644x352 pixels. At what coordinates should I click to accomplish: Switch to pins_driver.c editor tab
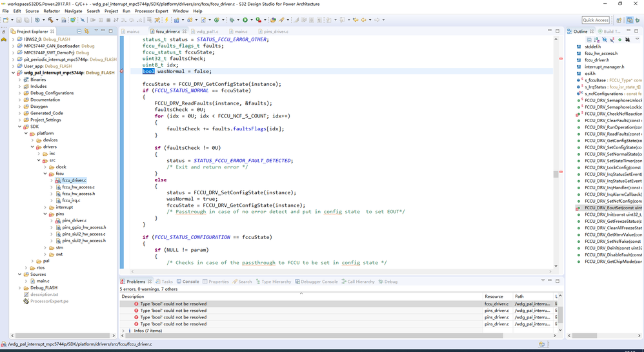click(x=274, y=31)
